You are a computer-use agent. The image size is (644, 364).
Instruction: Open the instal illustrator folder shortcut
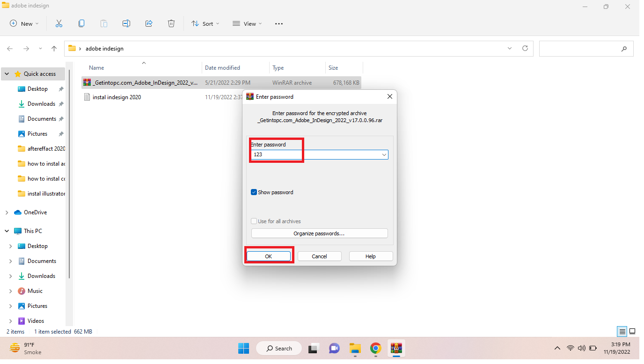[x=41, y=194]
